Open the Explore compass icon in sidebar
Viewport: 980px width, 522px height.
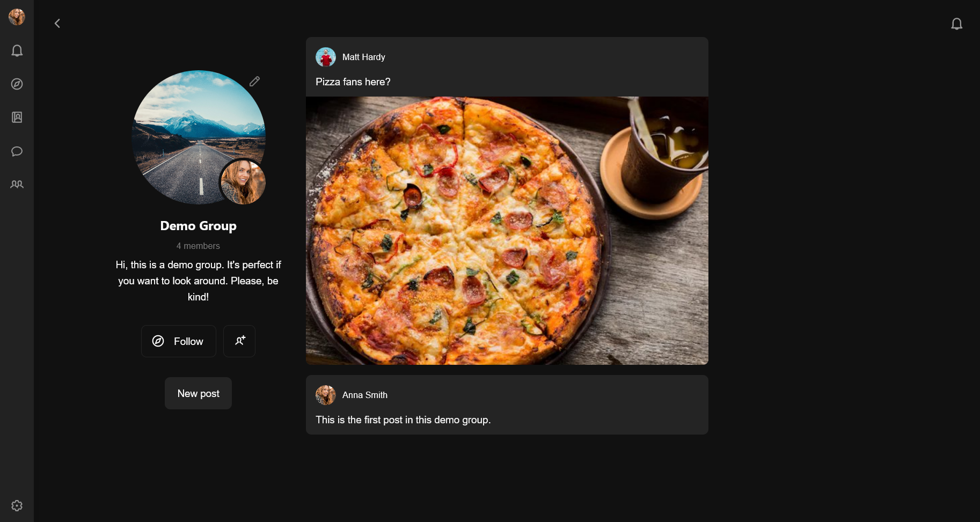17,84
